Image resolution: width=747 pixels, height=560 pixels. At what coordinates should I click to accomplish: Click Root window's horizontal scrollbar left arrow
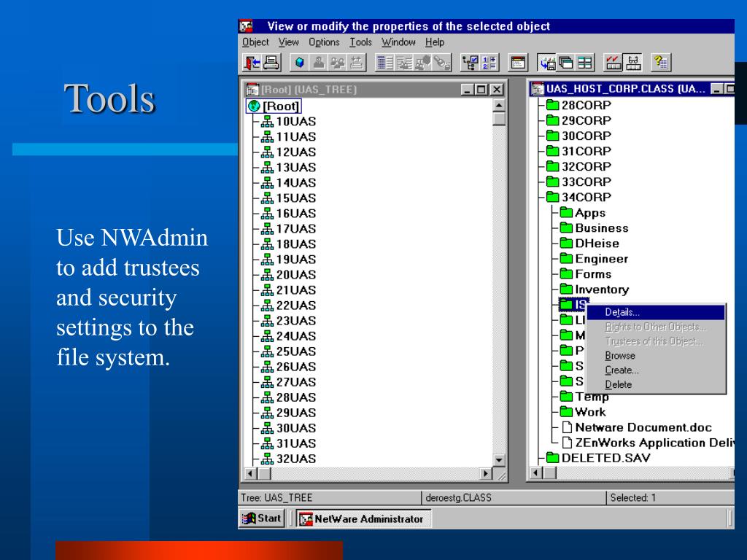coord(251,473)
